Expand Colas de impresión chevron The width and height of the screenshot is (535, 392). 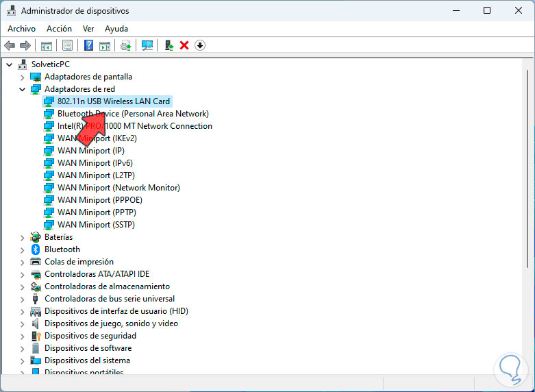[x=23, y=262]
